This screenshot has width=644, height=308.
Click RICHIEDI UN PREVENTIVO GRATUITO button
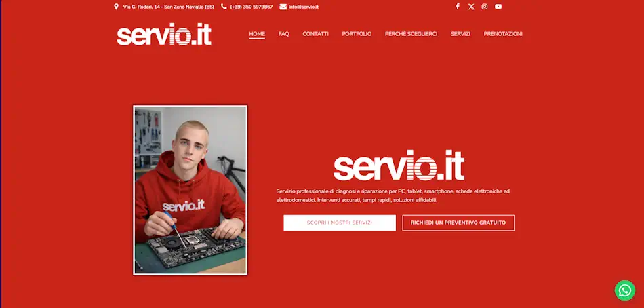[458, 223]
